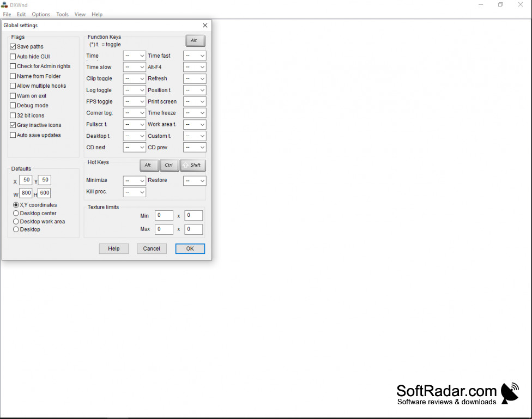The image size is (532, 419).
Task: Click the default height H field
Action: (45, 193)
